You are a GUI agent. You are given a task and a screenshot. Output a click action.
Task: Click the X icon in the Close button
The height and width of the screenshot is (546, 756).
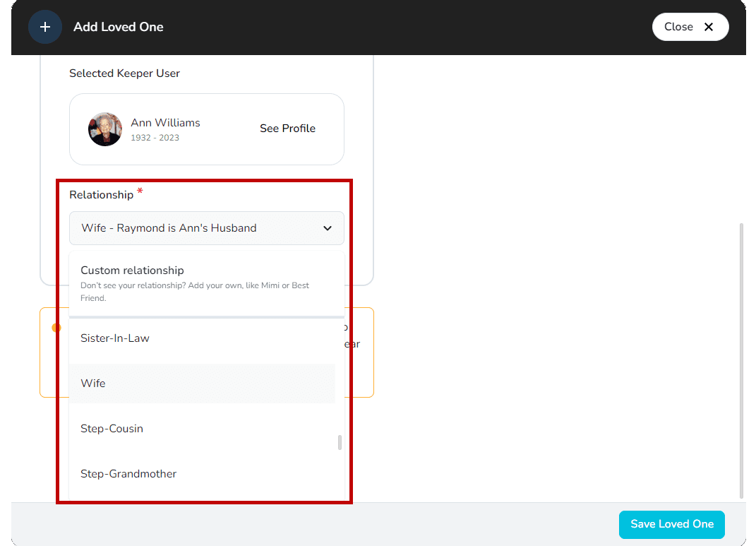click(x=709, y=27)
